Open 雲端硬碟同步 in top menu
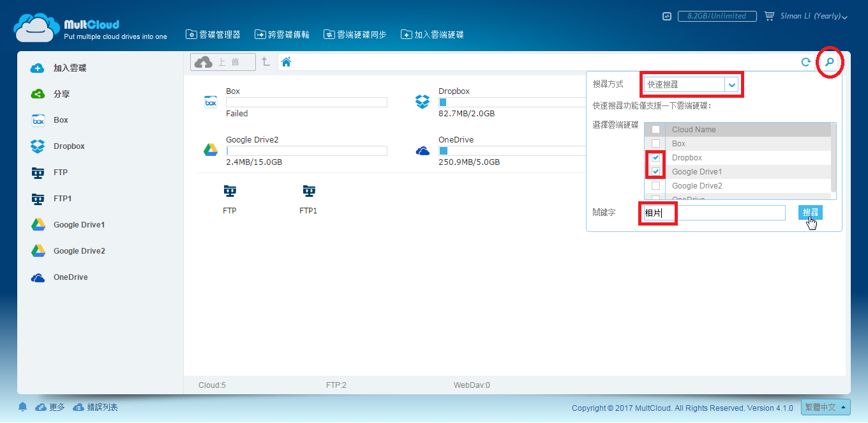868x423 pixels. click(x=355, y=35)
